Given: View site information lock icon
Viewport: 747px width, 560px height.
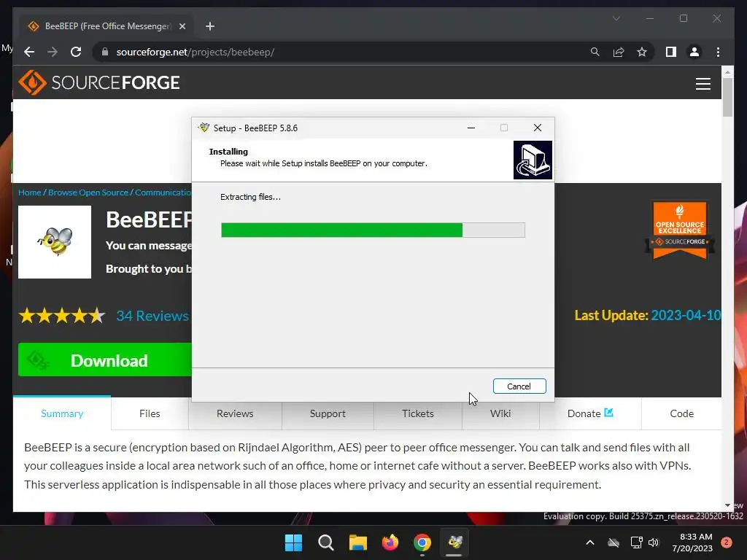Looking at the screenshot, I should coord(105,52).
